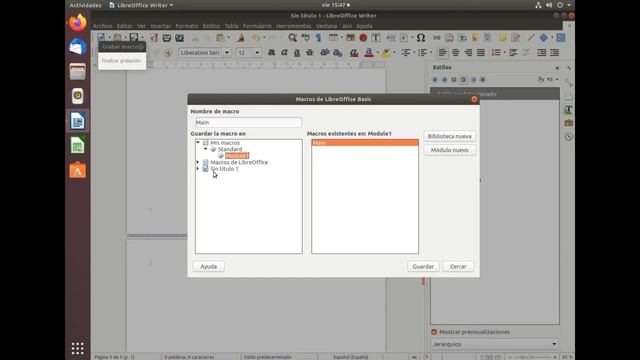Insert special character Omega icon
Screen dimensions: 640x360
pos(420,38)
